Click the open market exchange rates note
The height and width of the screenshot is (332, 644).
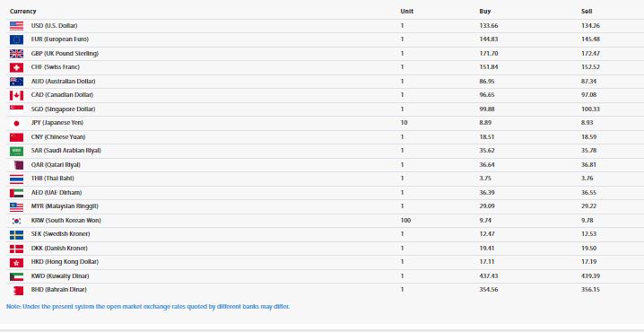(148, 307)
